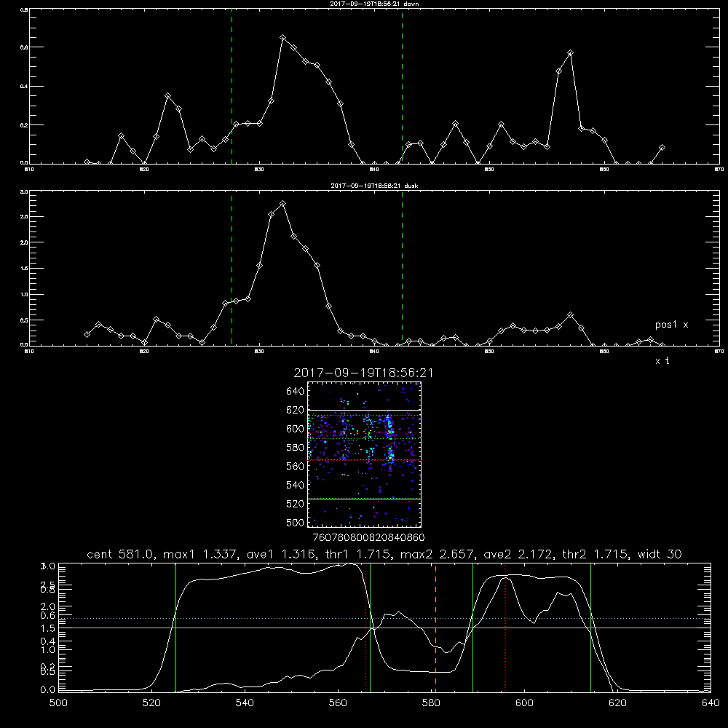Select the dusk plot green dashed line near 828
The image size is (728, 728).
232,269
